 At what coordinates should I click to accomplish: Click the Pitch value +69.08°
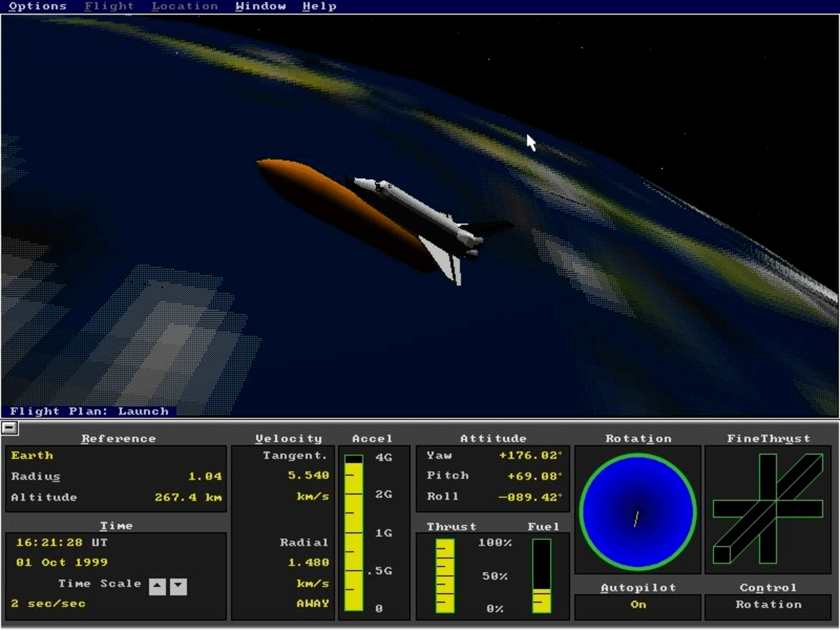[535, 477]
